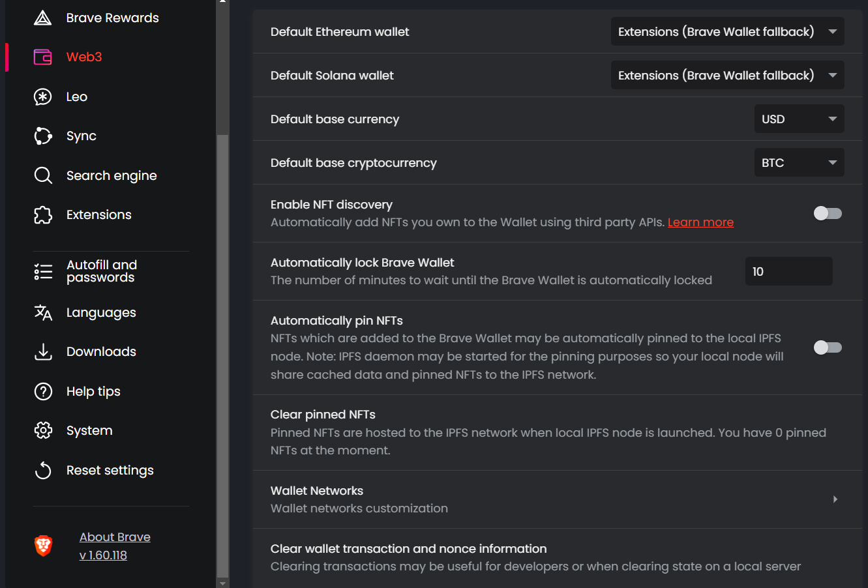Open System settings section

coord(89,431)
